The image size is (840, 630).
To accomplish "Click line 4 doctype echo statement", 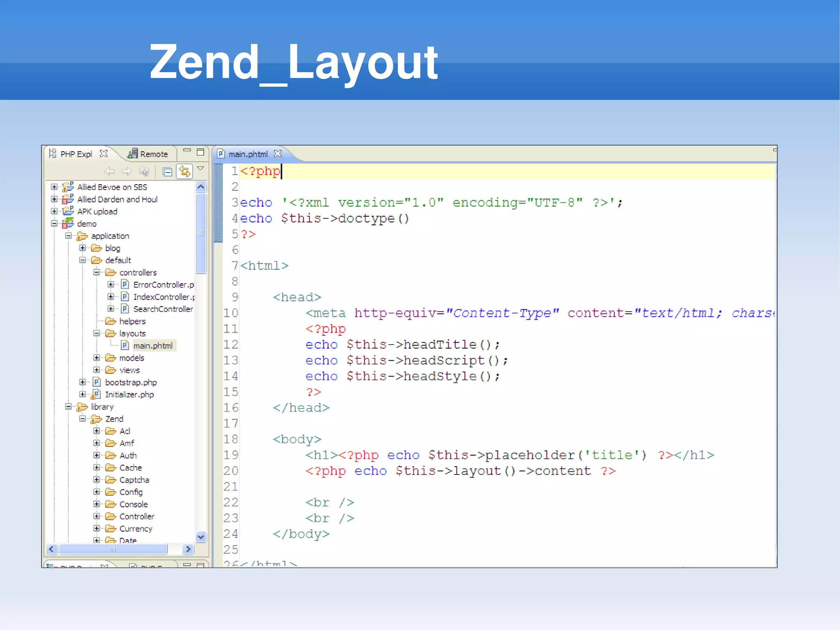I will pos(324,218).
